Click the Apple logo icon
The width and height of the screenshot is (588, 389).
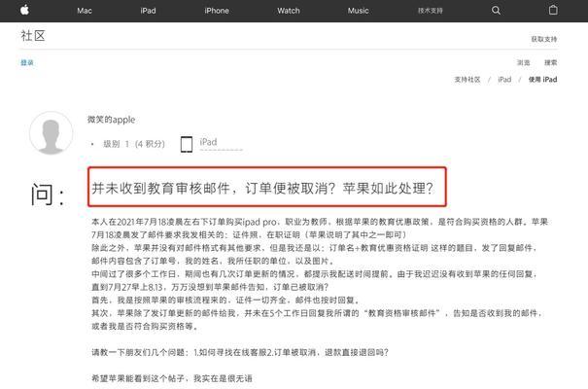[24, 10]
